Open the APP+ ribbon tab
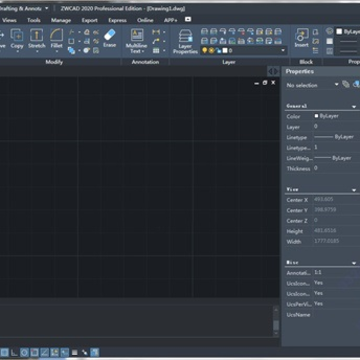The image size is (360, 360). point(170,20)
